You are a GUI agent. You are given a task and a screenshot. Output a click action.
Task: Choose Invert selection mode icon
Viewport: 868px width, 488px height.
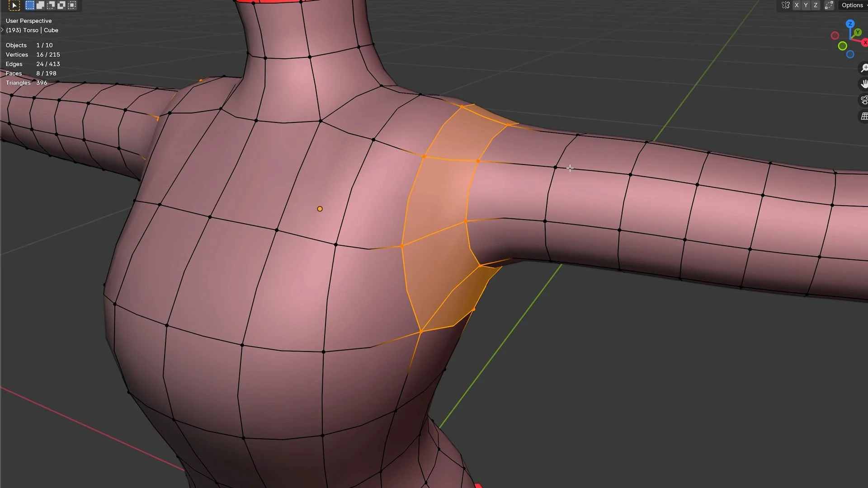pyautogui.click(x=61, y=5)
